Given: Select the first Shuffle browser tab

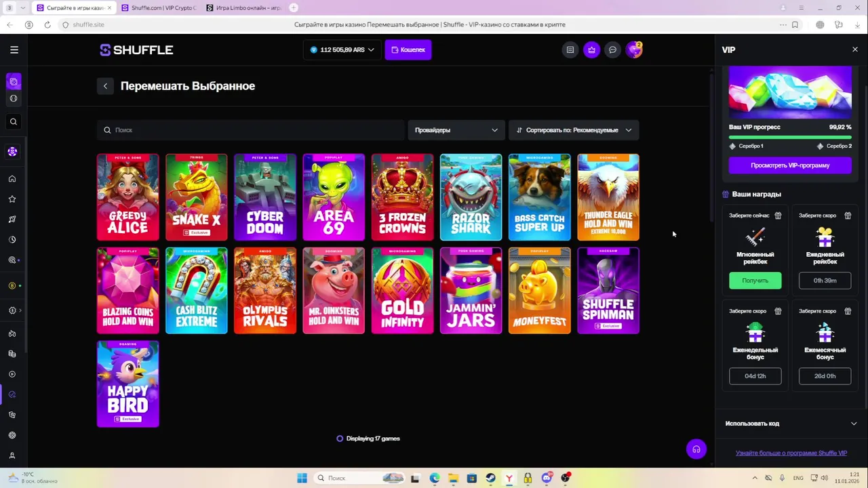Looking at the screenshot, I should click(74, 8).
